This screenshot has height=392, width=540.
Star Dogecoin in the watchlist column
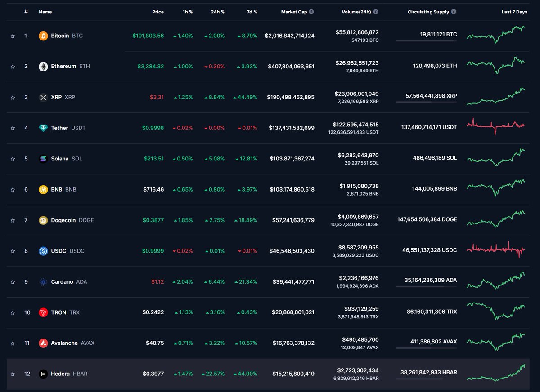[13, 220]
